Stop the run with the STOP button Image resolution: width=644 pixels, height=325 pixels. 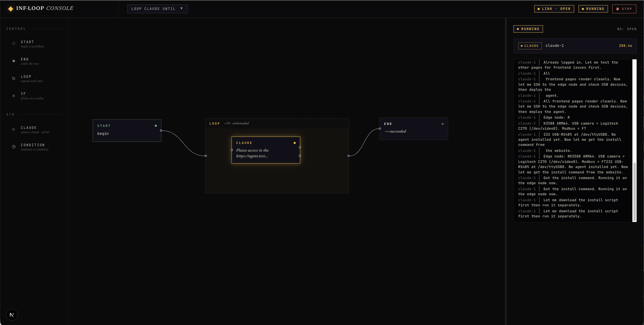click(x=624, y=9)
